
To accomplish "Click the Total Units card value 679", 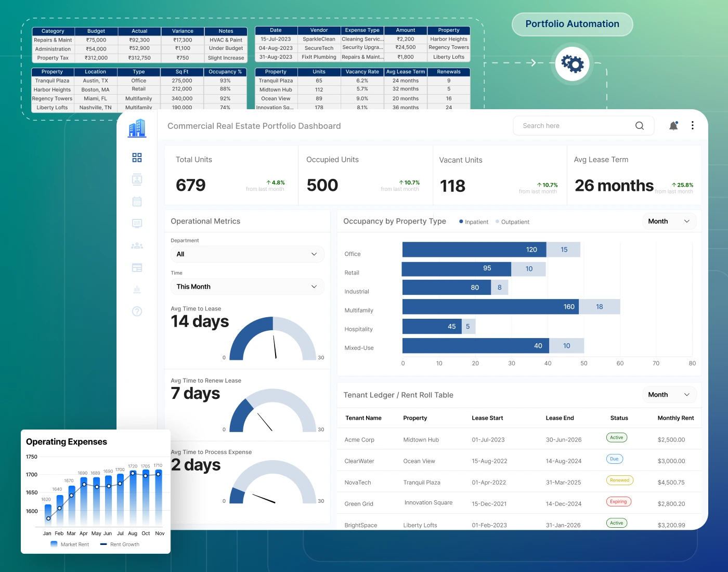I will [191, 185].
